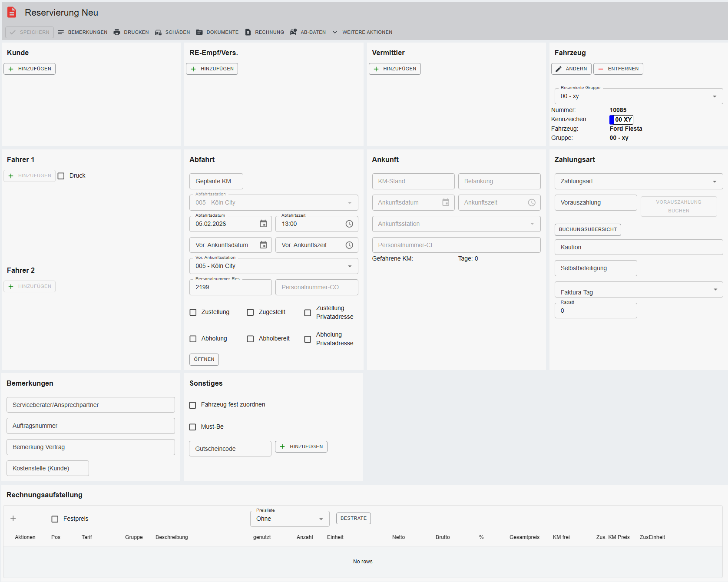The image size is (728, 582).
Task: Click the Dokumente folder icon
Action: [199, 32]
